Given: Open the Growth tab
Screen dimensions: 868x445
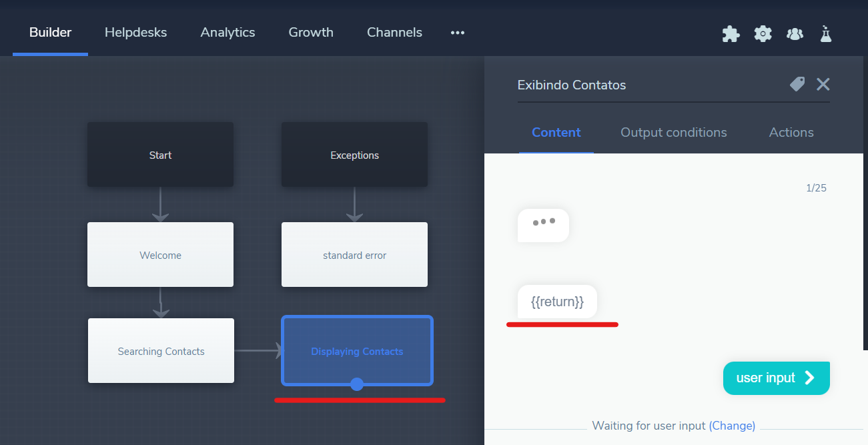Looking at the screenshot, I should click(311, 32).
